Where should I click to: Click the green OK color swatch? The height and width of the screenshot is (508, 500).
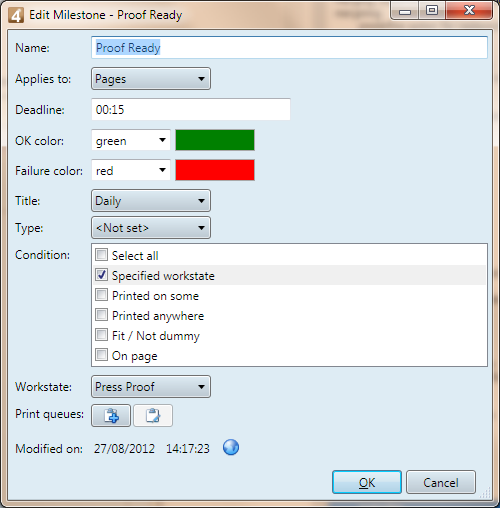click(215, 140)
